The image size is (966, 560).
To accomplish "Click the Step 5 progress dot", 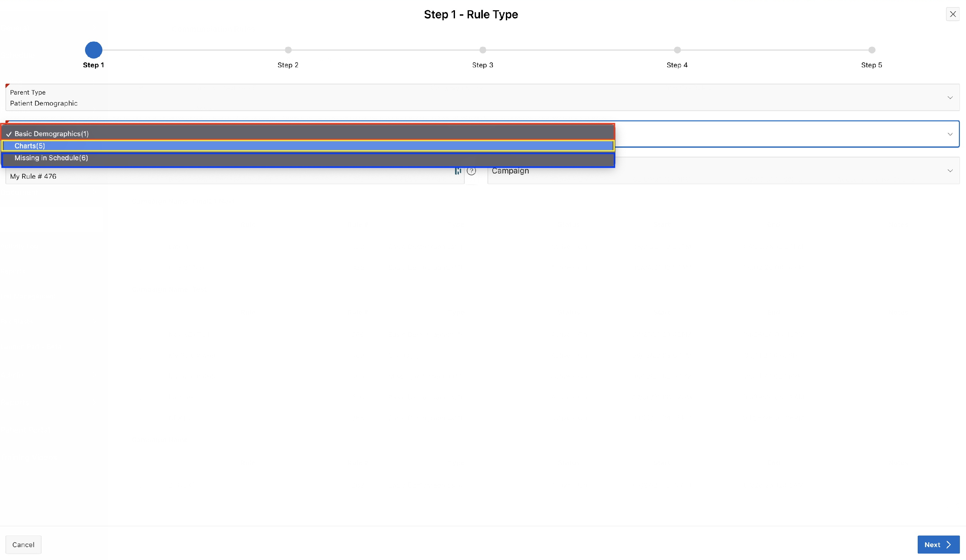I will [x=872, y=50].
